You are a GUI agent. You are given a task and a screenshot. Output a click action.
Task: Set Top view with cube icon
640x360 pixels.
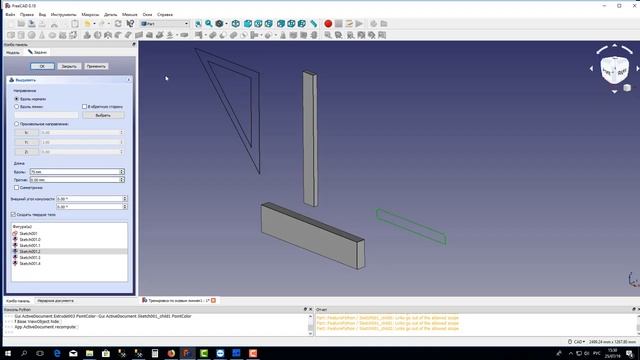click(x=258, y=24)
